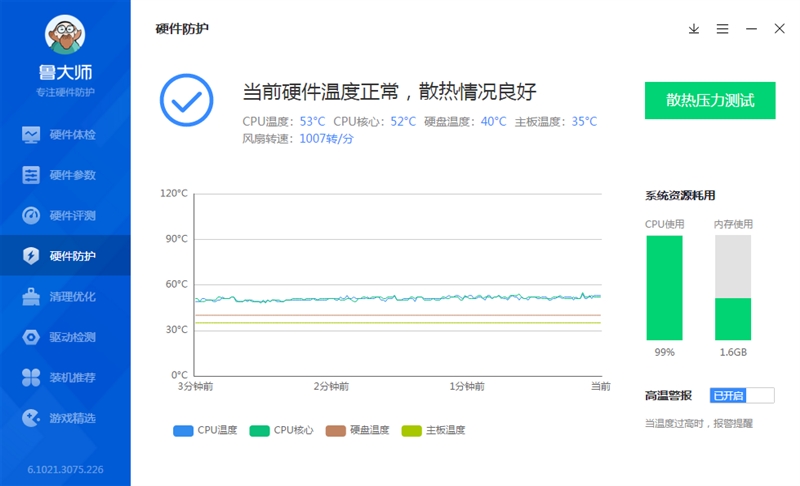
Task: Minimize the window
Action: 751,29
